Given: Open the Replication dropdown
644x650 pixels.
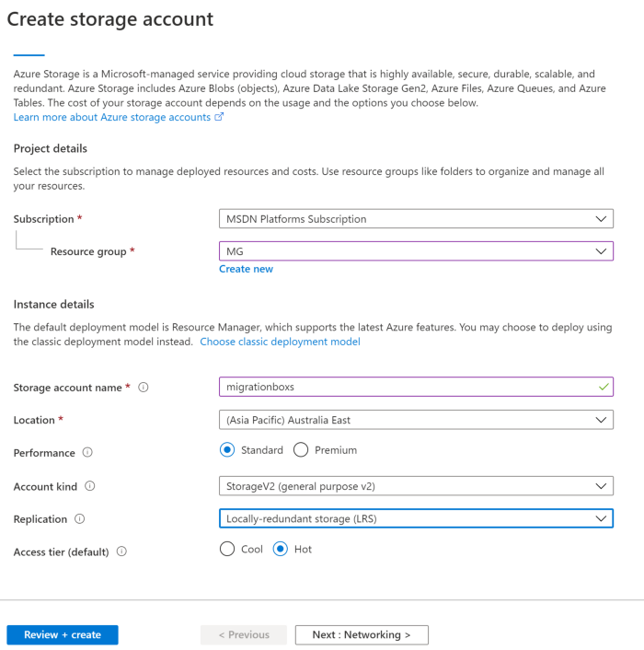Looking at the screenshot, I should point(416,518).
